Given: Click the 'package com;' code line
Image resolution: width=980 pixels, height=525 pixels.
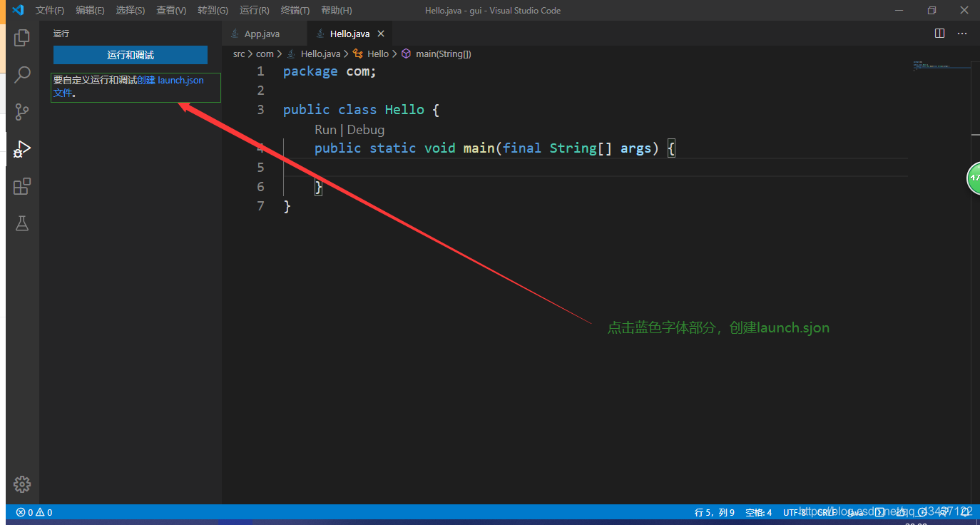Looking at the screenshot, I should click(x=330, y=71).
